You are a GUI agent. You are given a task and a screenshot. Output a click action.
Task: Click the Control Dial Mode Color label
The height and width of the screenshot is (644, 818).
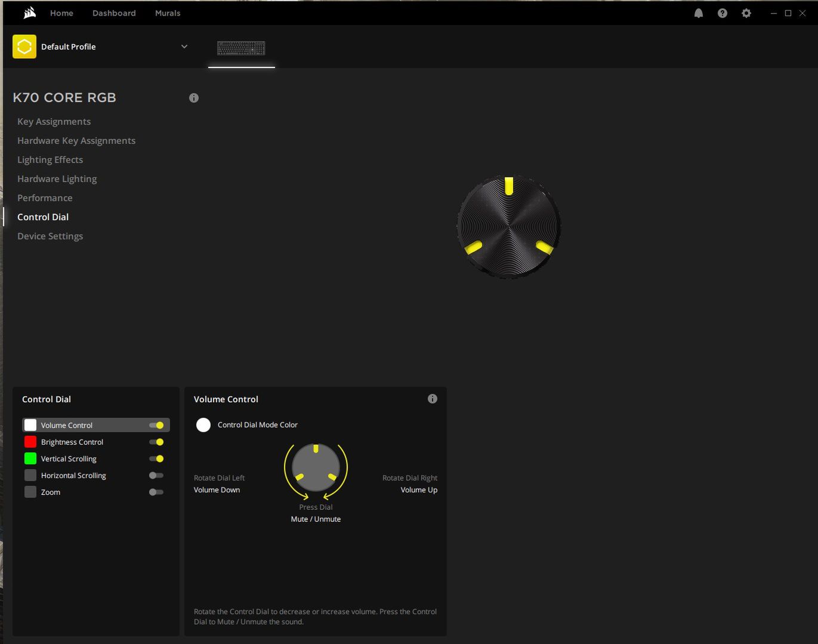coord(257,425)
